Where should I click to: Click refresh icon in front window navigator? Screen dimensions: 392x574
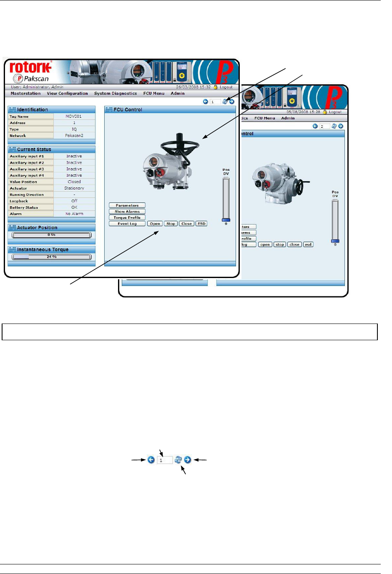click(x=225, y=101)
